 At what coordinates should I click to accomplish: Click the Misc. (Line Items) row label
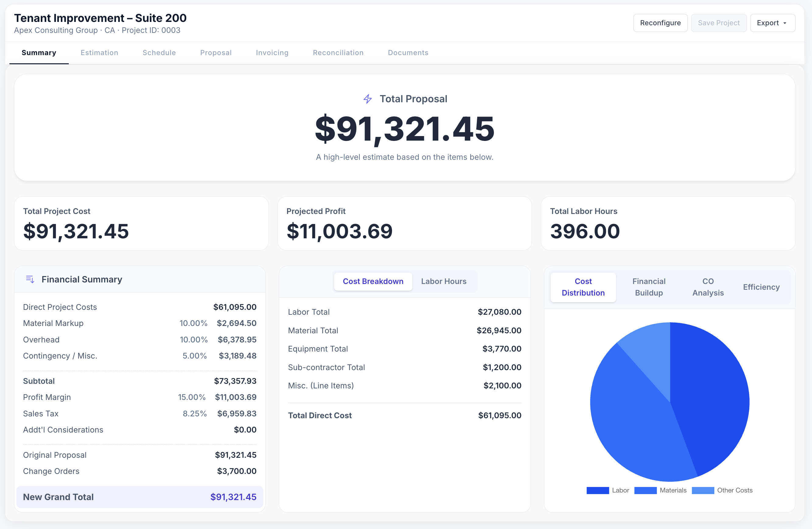(321, 385)
